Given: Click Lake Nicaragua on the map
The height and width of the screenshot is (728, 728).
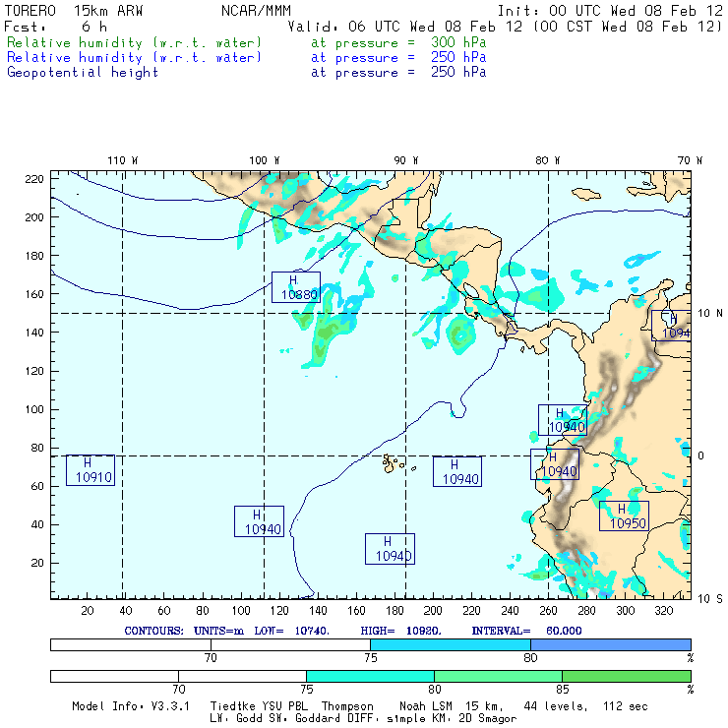Looking at the screenshot, I should [471, 290].
